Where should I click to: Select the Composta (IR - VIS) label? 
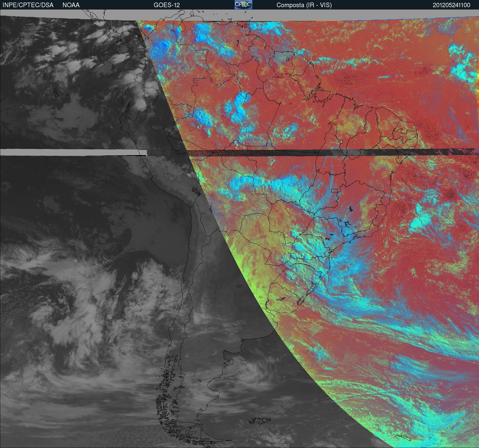[304, 5]
